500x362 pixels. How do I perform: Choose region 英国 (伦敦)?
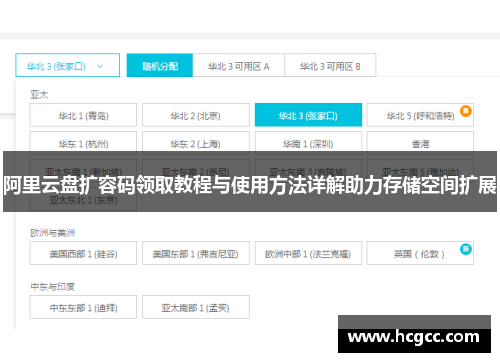coord(420,253)
